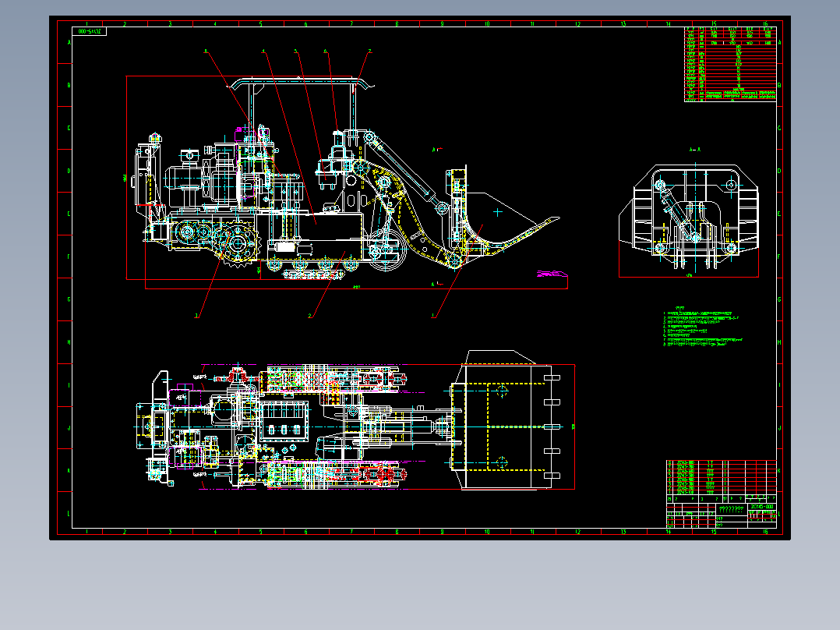
Task: Click the ???????? title cell in title block
Action: click(732, 509)
